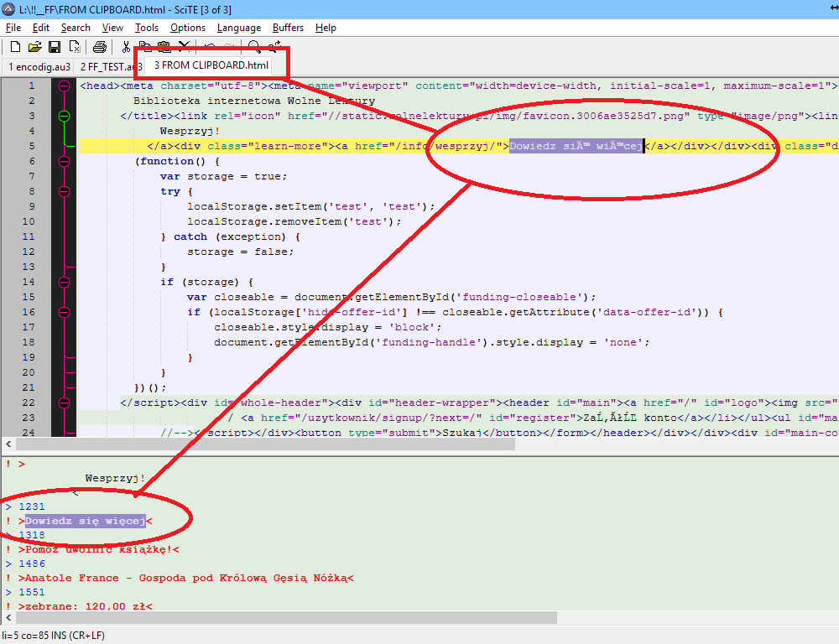Viewport: 839px width, 644px height.
Task: Click line number 10 in the margin
Action: [x=29, y=221]
